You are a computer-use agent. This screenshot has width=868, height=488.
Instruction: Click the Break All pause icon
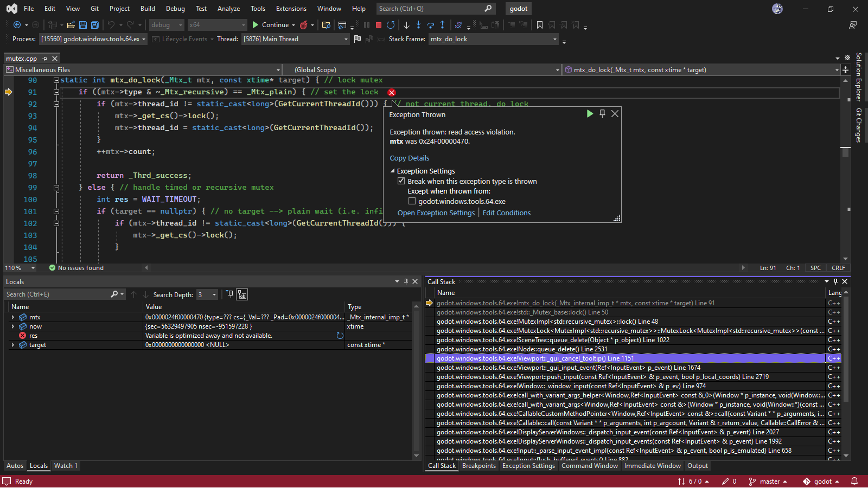[x=366, y=25]
